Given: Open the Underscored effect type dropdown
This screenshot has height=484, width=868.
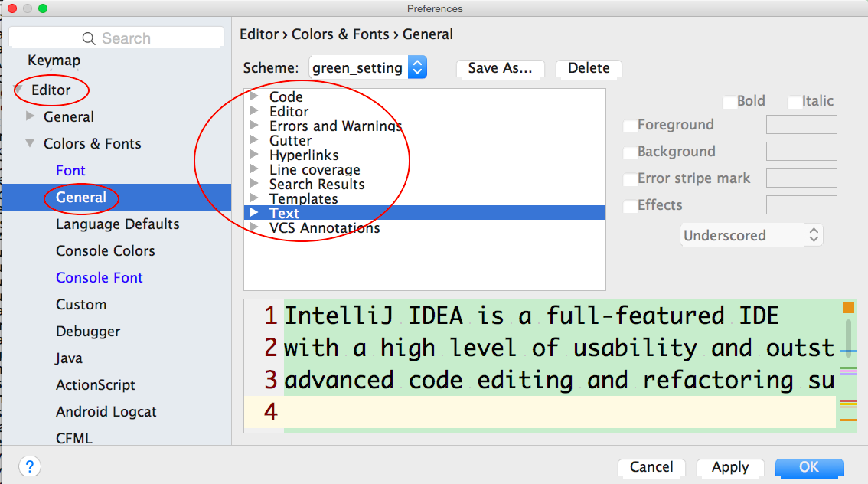Looking at the screenshot, I should 751,235.
